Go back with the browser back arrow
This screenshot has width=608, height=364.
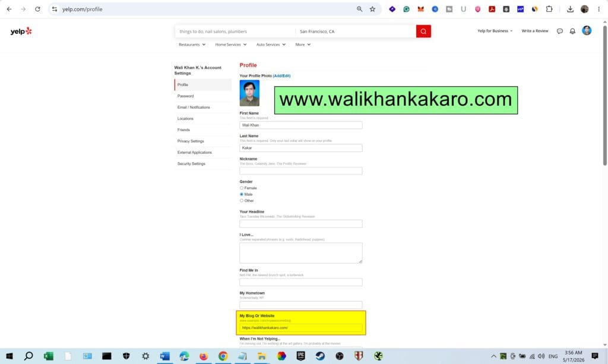coord(9,9)
